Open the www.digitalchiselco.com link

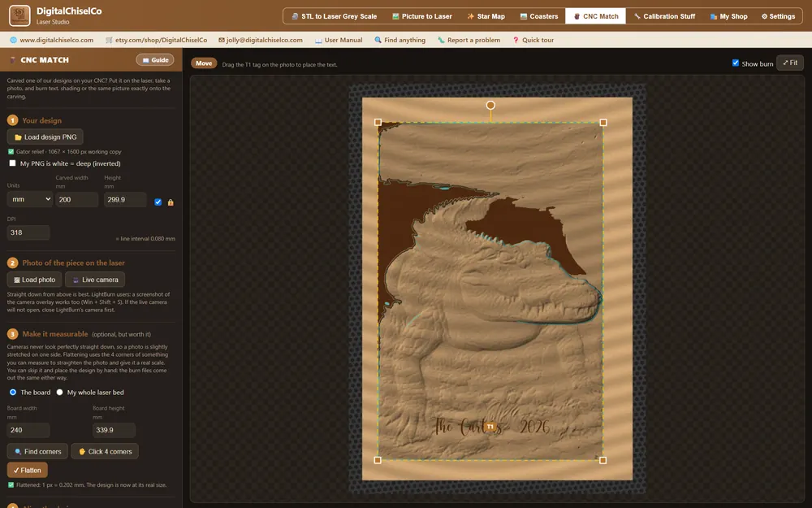coord(52,40)
